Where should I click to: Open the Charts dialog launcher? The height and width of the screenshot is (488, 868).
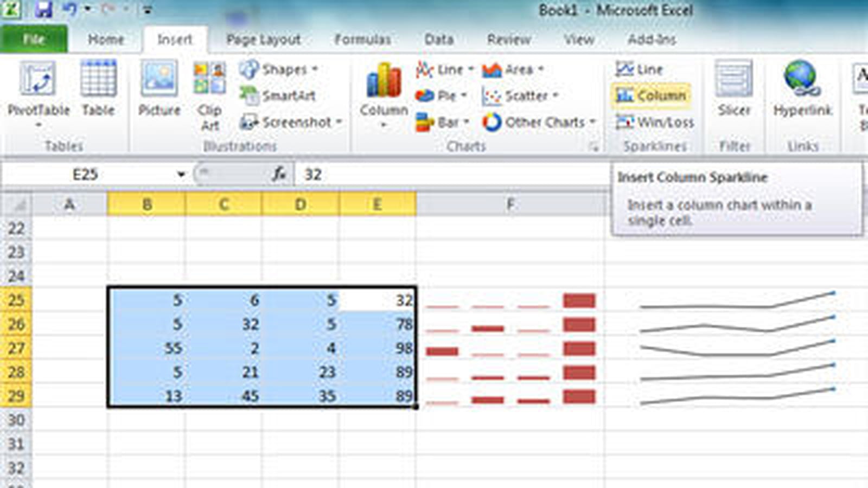coord(594,147)
